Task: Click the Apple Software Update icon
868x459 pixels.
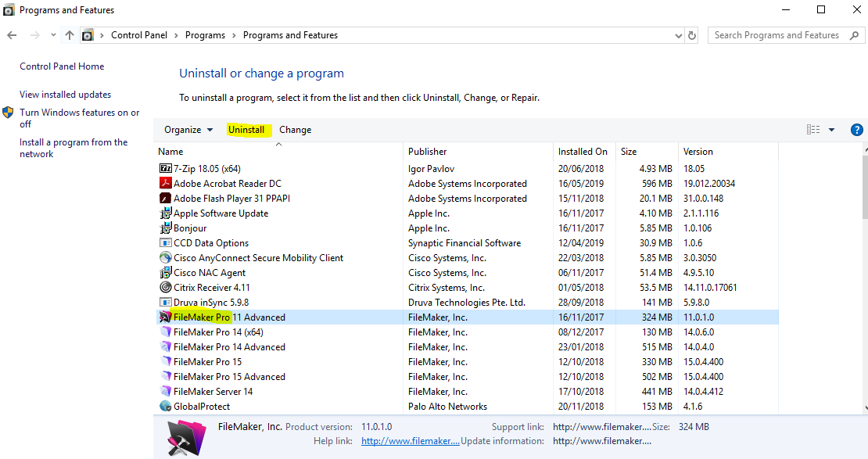Action: point(166,213)
